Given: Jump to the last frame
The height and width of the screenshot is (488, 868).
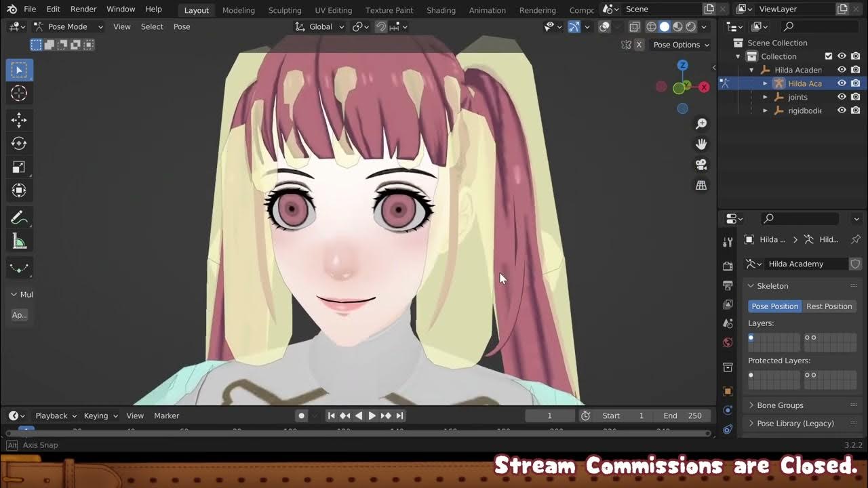Looking at the screenshot, I should click(399, 415).
